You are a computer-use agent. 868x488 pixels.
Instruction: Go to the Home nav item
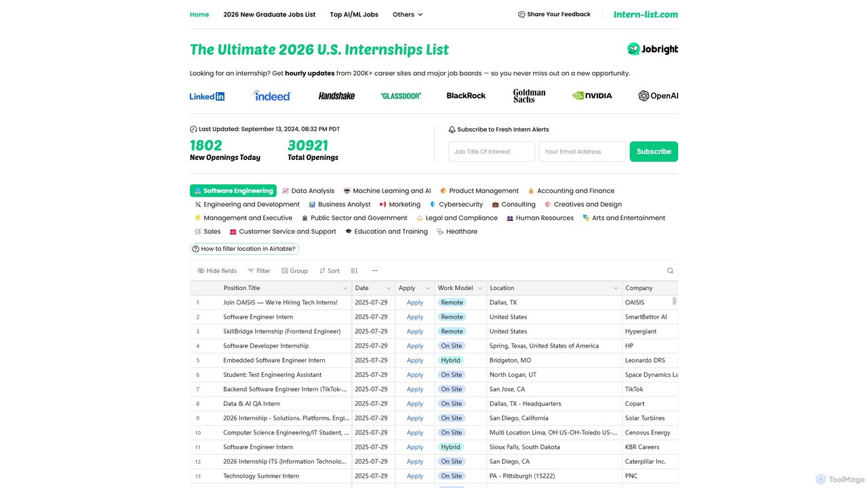199,14
